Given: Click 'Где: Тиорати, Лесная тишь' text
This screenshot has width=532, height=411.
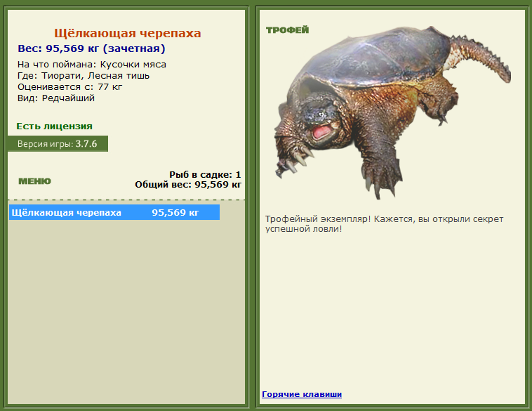Looking at the screenshot, I should (84, 75).
